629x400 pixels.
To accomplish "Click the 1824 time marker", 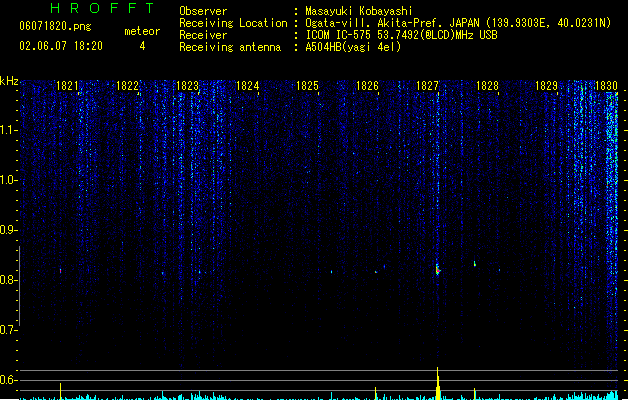I will (x=248, y=86).
